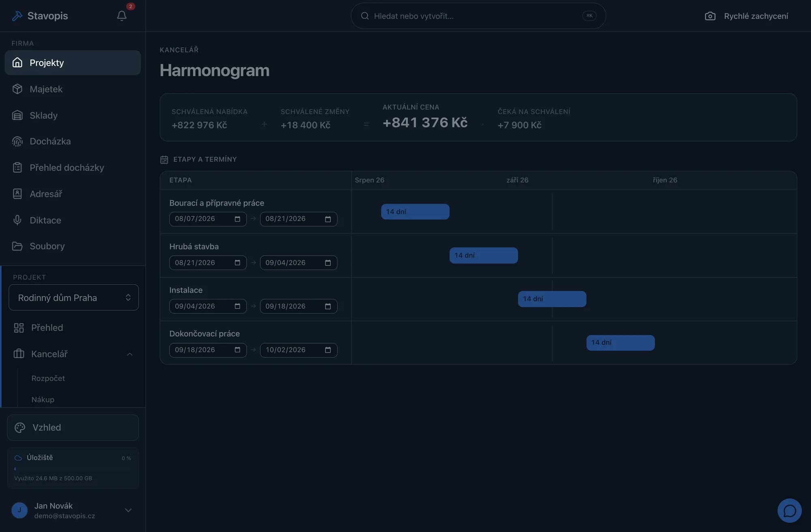
Task: Open calendar picker for 08/07/2026 start date
Action: tap(238, 219)
